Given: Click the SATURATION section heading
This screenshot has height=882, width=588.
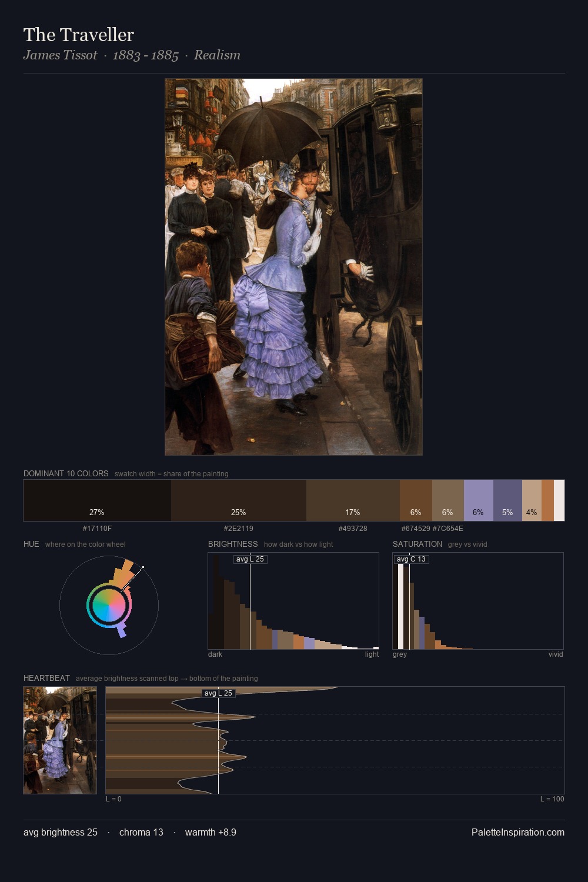Looking at the screenshot, I should click(x=417, y=544).
